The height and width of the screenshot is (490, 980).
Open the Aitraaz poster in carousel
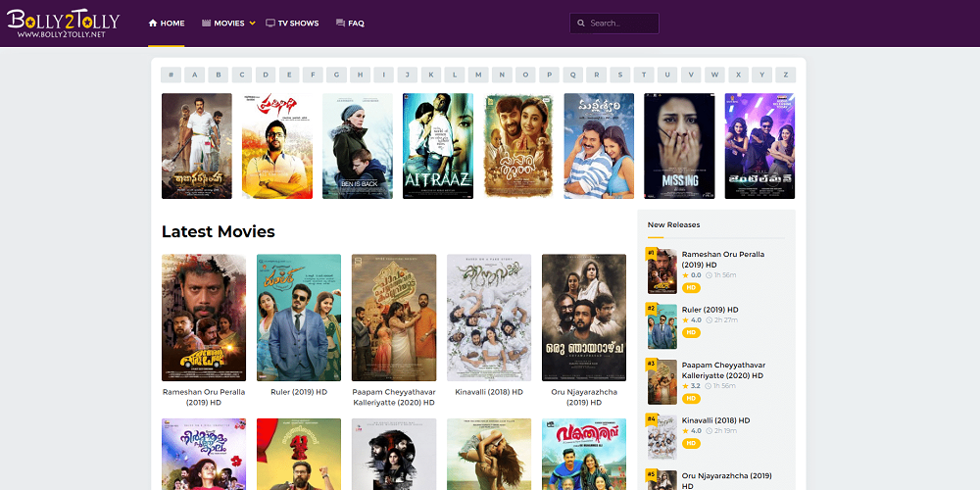click(x=438, y=146)
